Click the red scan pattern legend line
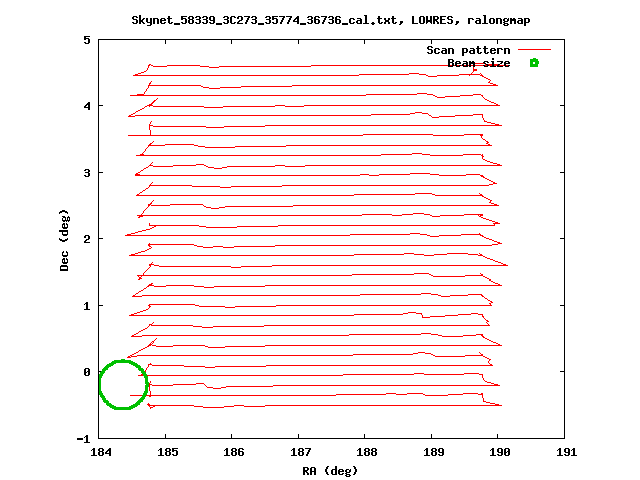The height and width of the screenshot is (480, 640). (x=534, y=50)
